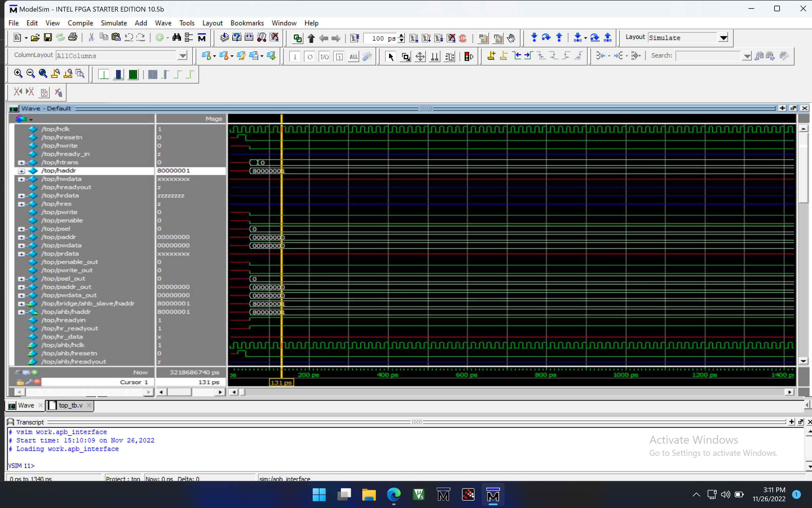
Task: Click the Step Into blue arrow icon
Action: tap(534, 37)
